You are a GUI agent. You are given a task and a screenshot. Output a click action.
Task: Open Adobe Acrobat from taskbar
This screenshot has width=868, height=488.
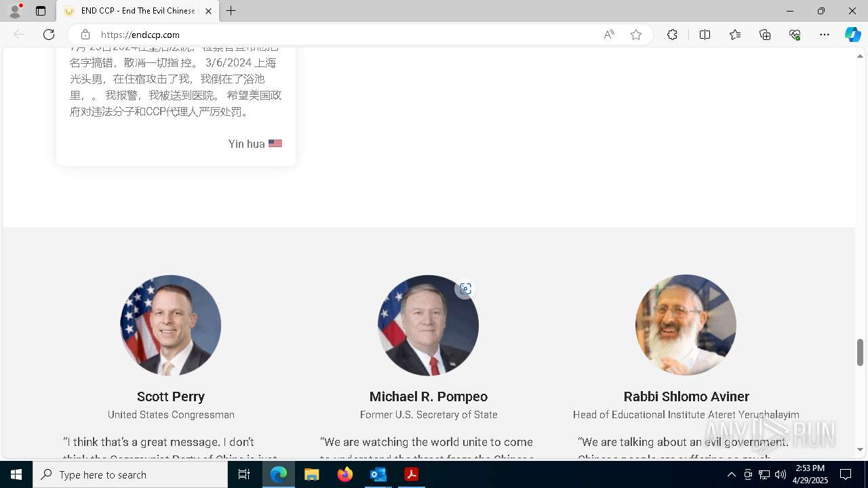411,474
